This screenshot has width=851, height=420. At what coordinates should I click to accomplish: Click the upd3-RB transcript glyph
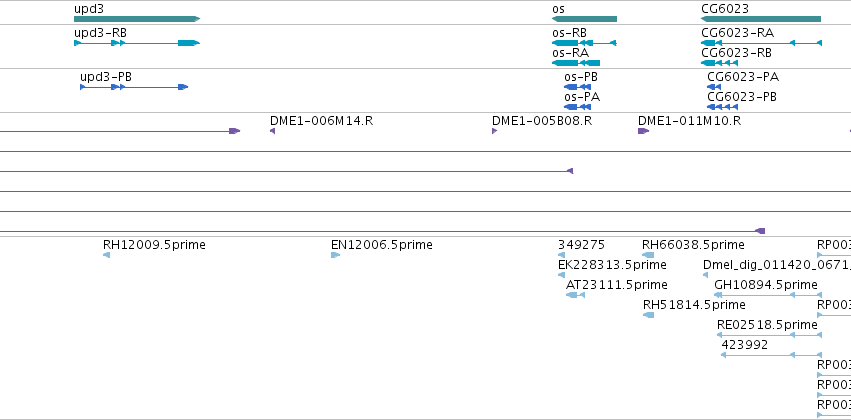coord(137,43)
